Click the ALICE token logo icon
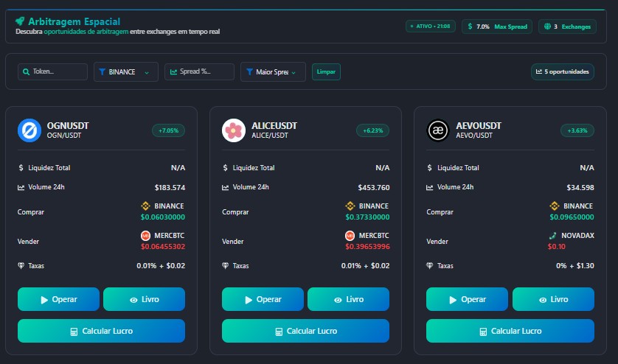Screen dimensions: 618x364 tap(234, 130)
